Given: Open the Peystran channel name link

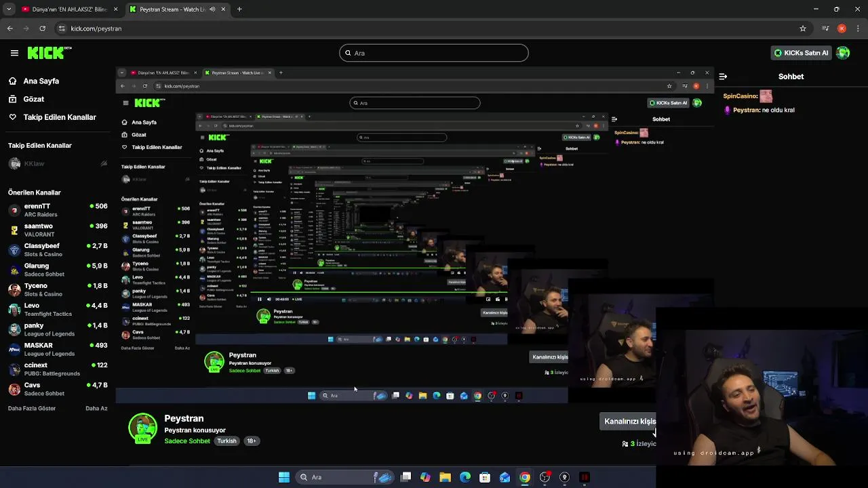Looking at the screenshot, I should point(184,418).
